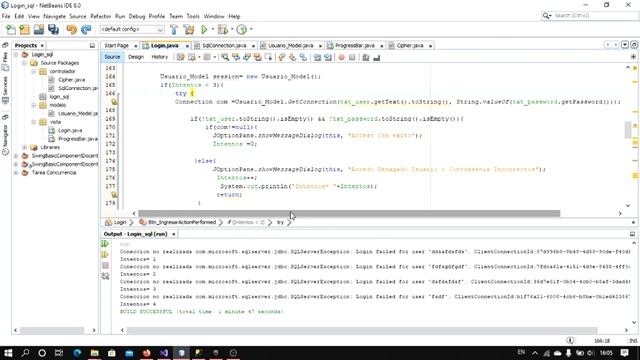Expand the Tarea Concurrencia project node
The height and width of the screenshot is (360, 640).
(x=16, y=173)
